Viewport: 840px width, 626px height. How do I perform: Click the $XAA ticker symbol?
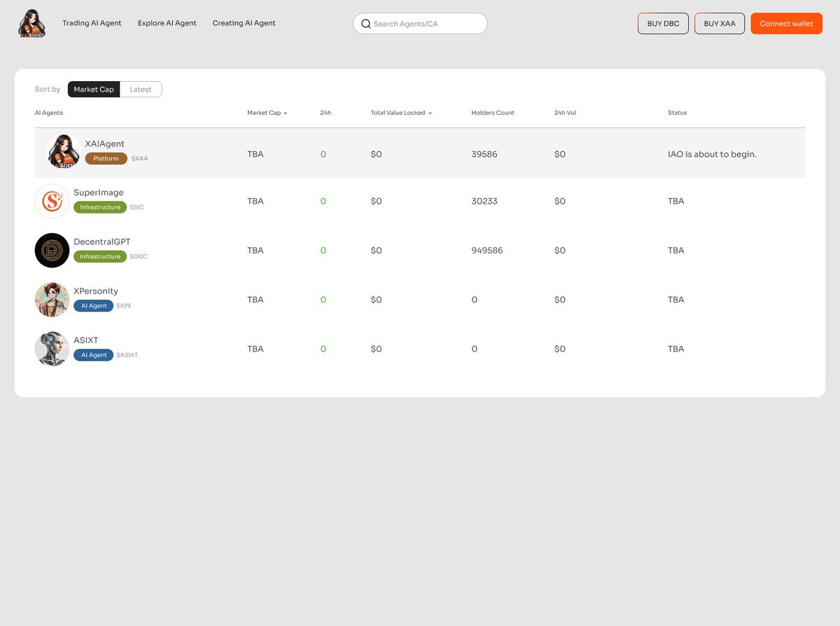139,158
